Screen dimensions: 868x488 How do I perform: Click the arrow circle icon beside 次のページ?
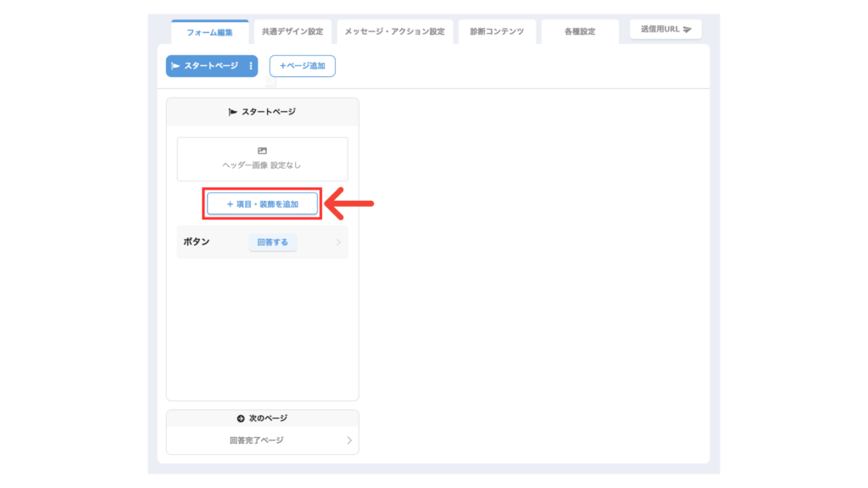[x=241, y=419]
